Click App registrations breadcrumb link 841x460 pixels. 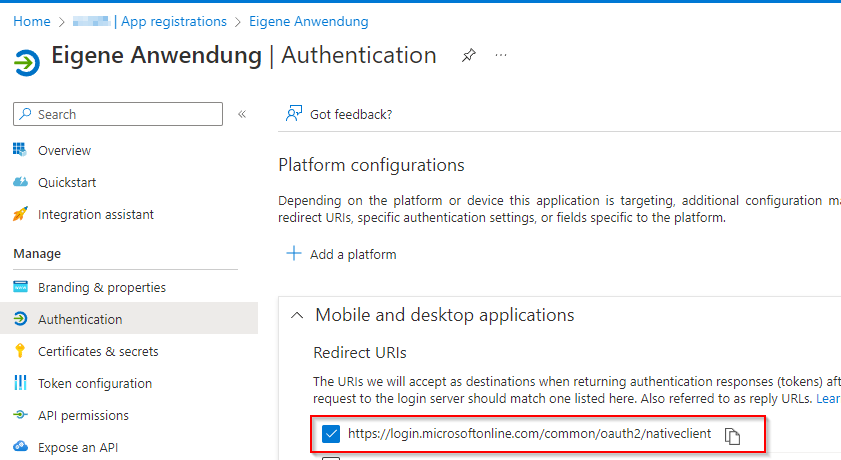point(173,21)
